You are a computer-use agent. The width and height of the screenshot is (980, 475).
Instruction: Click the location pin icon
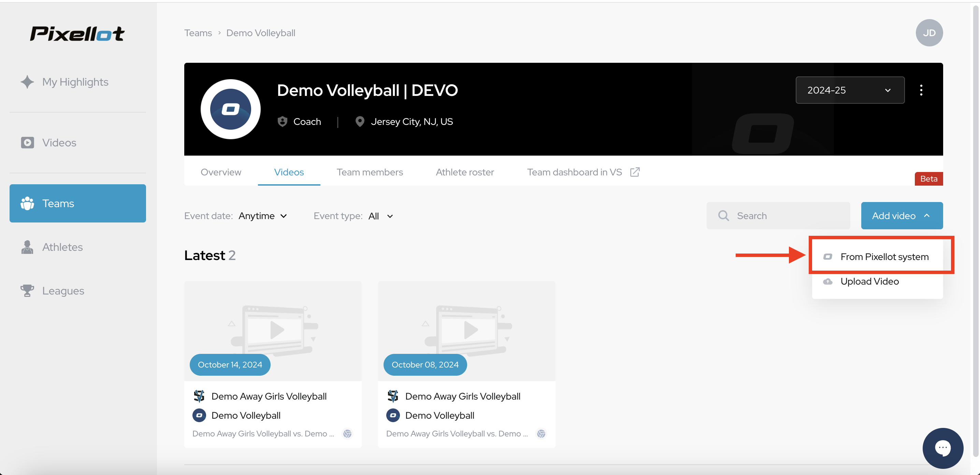click(x=360, y=121)
